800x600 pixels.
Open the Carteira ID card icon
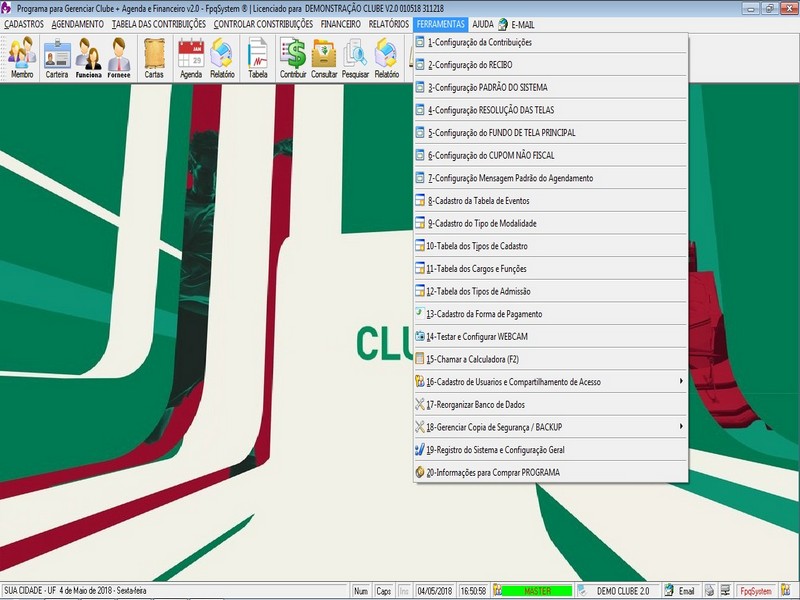57,58
